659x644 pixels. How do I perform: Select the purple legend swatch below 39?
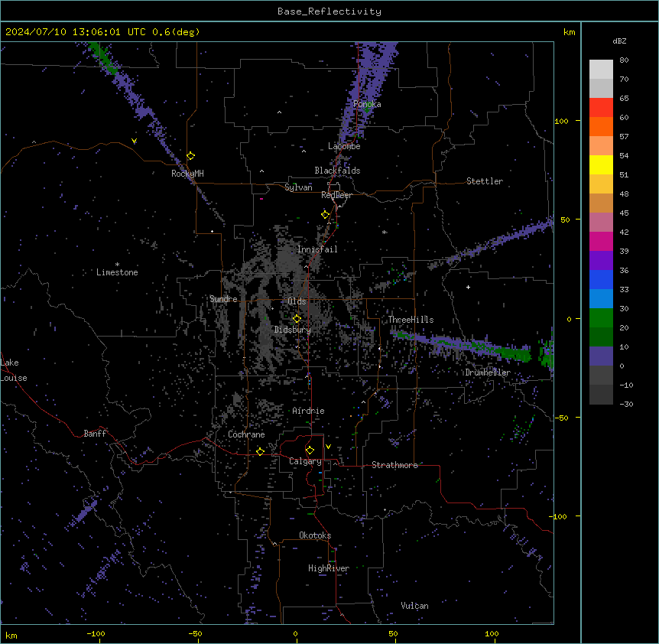[x=601, y=260]
